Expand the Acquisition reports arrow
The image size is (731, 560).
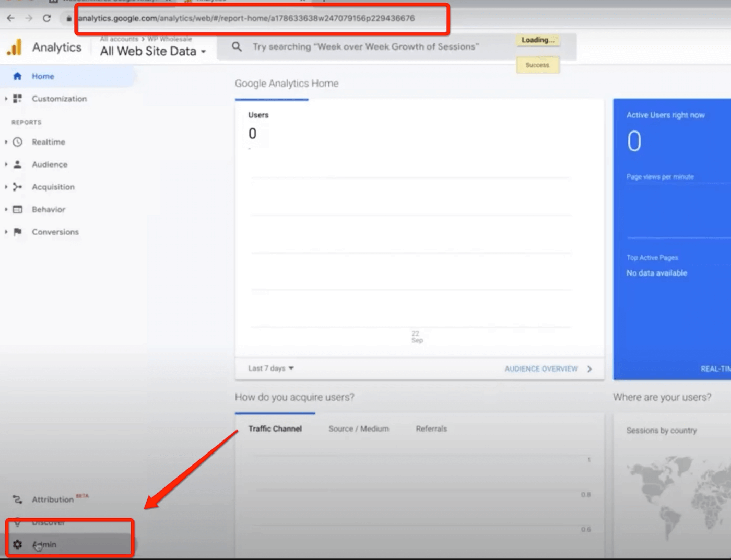point(6,187)
